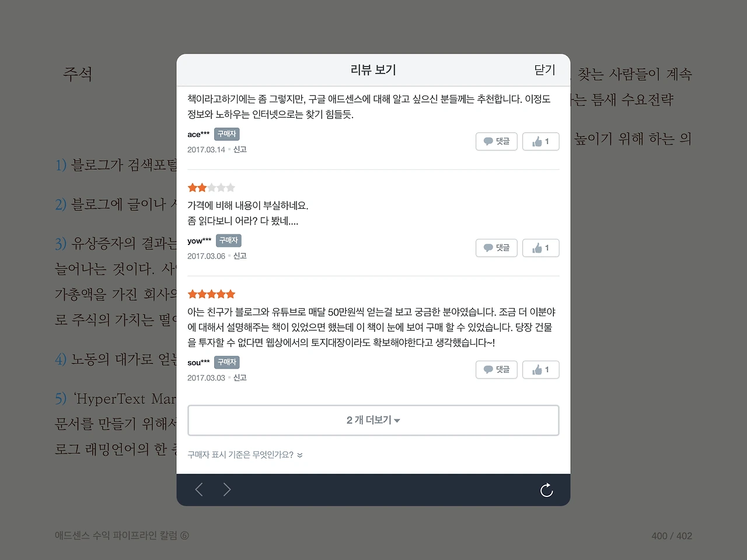
Task: Open comments on the ace*** review
Action: [x=497, y=142]
